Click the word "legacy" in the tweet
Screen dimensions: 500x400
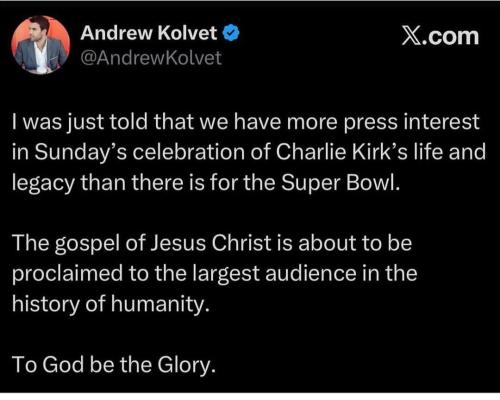pyautogui.click(x=43, y=184)
